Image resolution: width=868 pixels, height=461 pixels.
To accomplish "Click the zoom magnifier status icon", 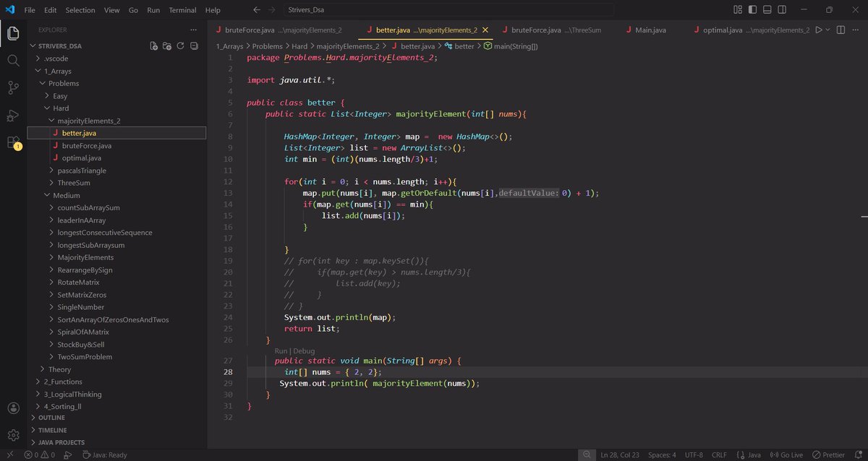I will (x=587, y=454).
